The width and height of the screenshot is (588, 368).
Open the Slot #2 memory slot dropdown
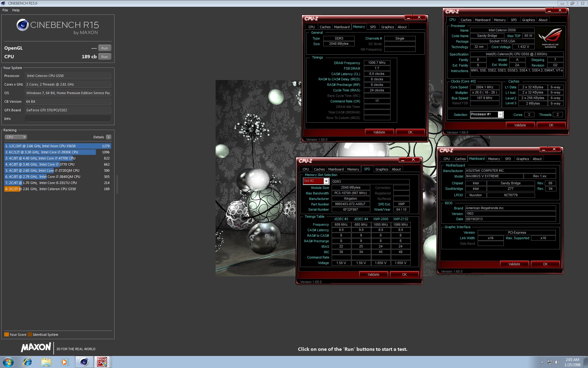(x=326, y=181)
